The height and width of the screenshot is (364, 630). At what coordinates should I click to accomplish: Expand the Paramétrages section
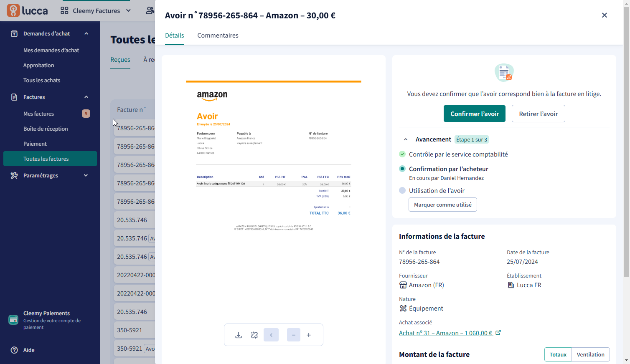pyautogui.click(x=86, y=175)
